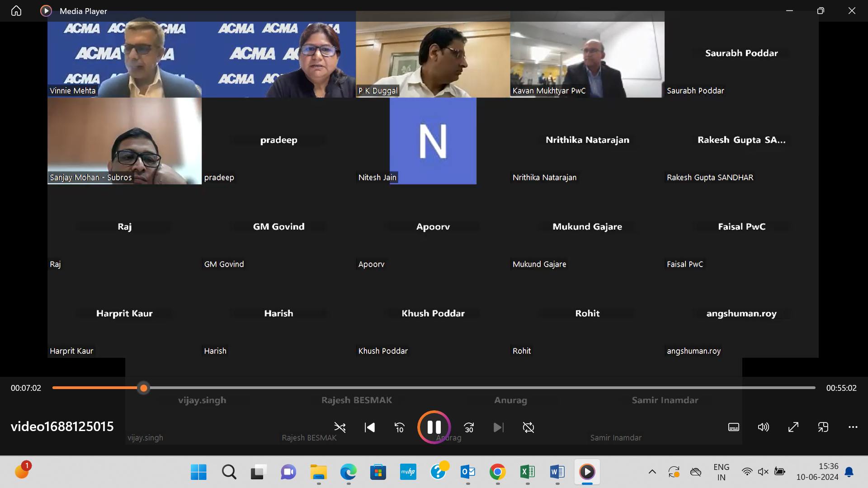
Task: Skip forward 30 seconds
Action: [x=468, y=427]
